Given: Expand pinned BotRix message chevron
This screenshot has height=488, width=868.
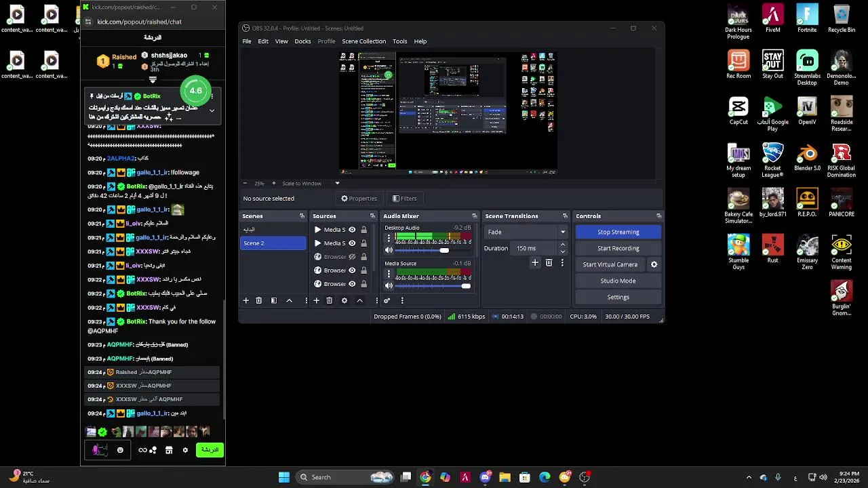Looking at the screenshot, I should 212,110.
